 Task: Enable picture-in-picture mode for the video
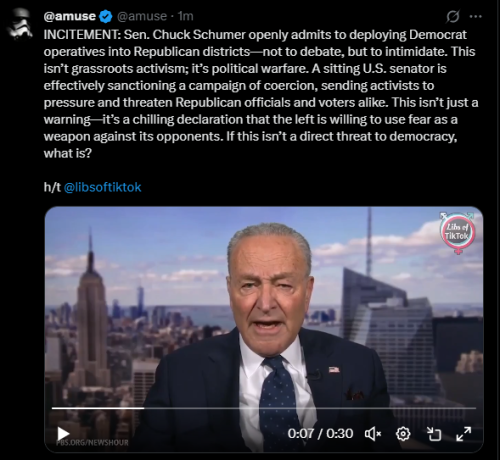(434, 434)
